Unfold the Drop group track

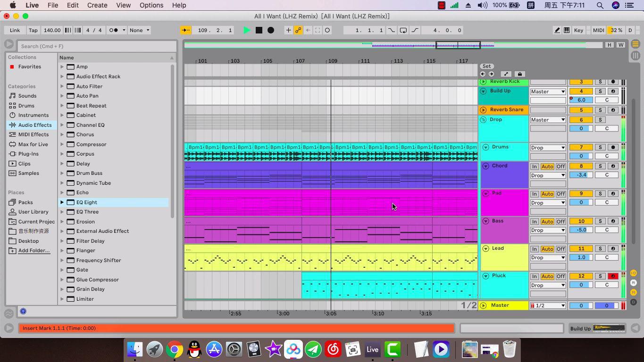(483, 120)
